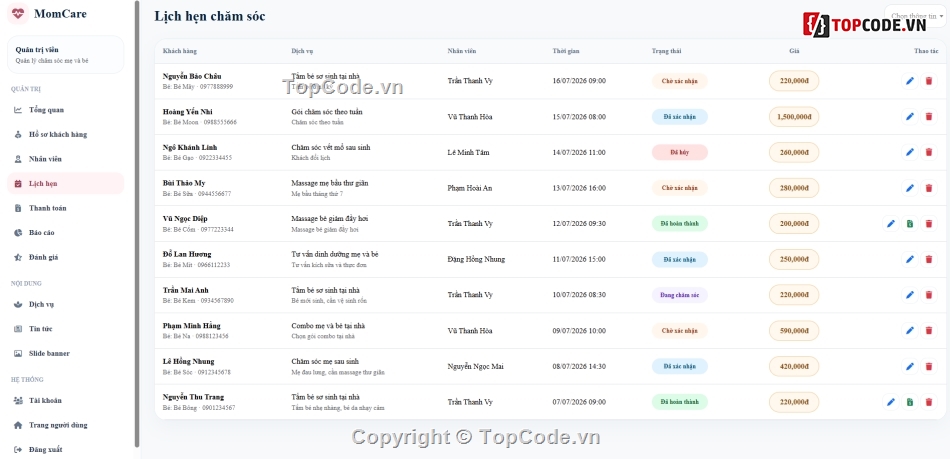Click the Đã hủy status badge

click(679, 153)
